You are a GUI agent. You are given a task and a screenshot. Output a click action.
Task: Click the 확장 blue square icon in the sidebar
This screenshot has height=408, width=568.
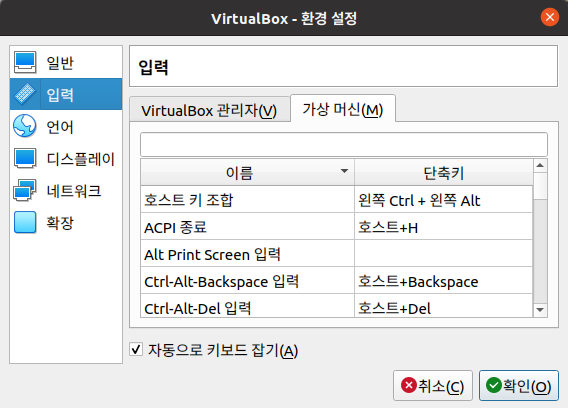[25, 222]
